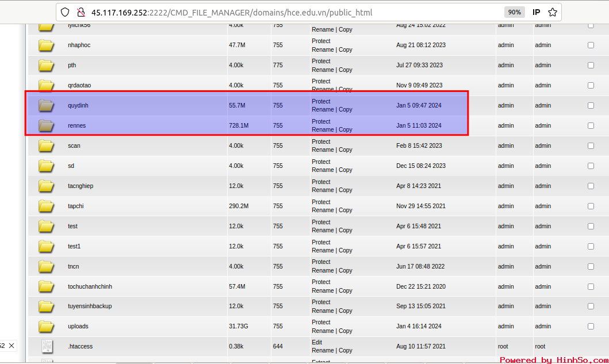
Task: Click the date Dec 22 15:21 2020
Action: pos(421,287)
